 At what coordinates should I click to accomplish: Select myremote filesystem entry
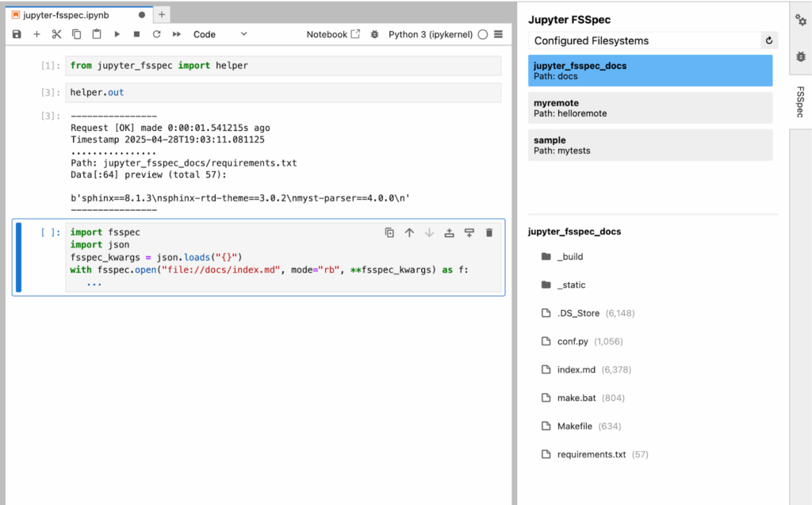[650, 108]
